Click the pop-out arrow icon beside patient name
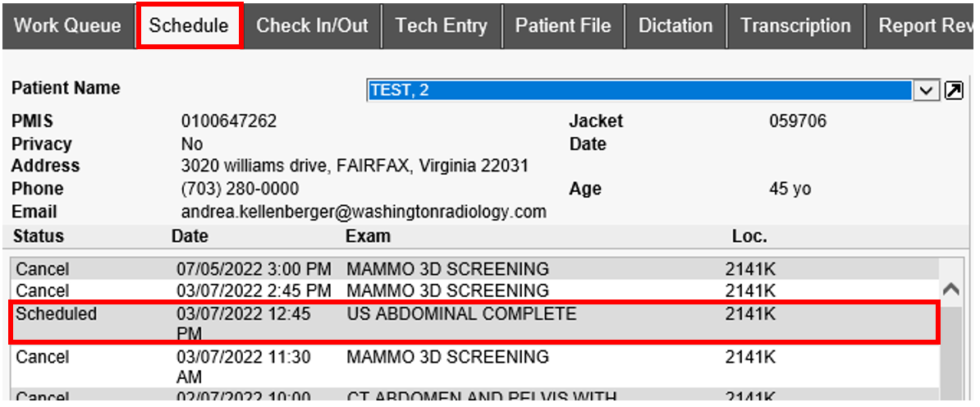This screenshot has height=407, width=980. point(954,90)
